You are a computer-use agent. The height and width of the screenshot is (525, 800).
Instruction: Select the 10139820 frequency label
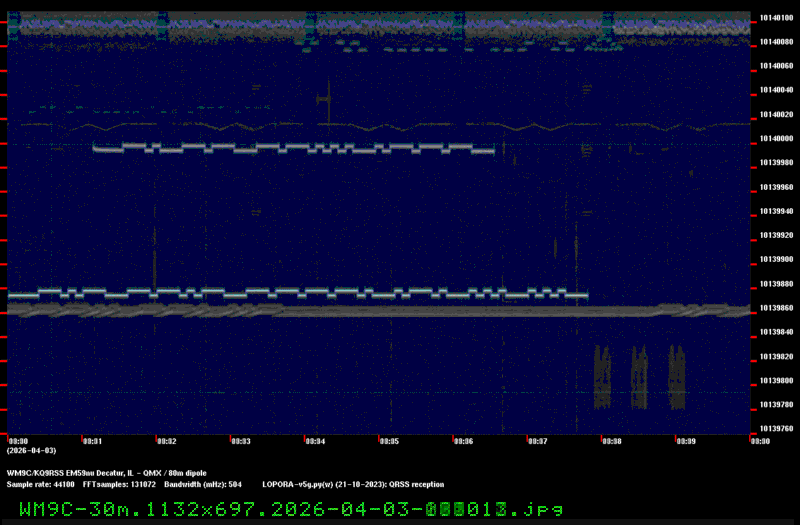tap(776, 357)
